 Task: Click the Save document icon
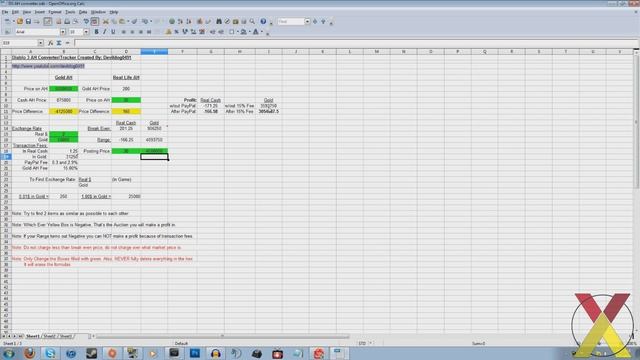tap(28, 21)
